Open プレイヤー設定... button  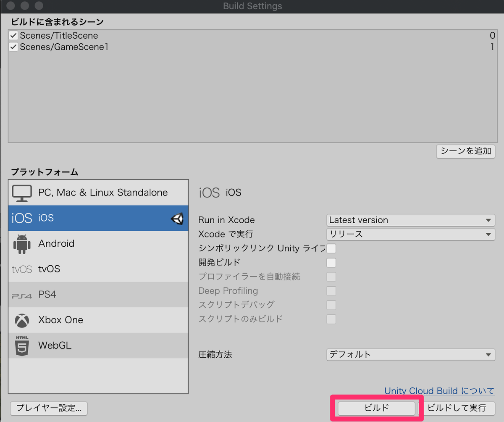pos(49,408)
